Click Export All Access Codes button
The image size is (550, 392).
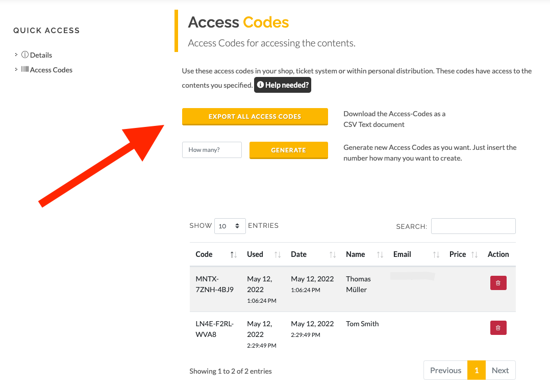tap(255, 117)
